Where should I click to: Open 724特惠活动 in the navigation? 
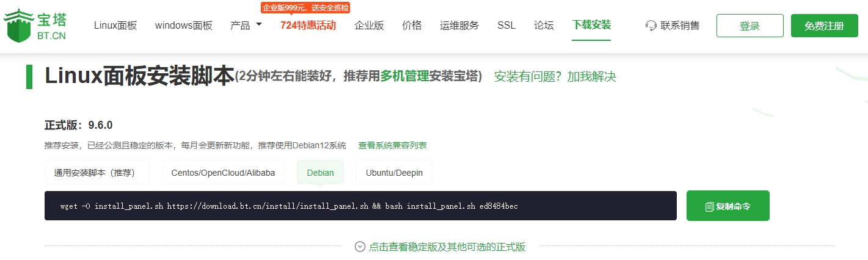point(308,26)
